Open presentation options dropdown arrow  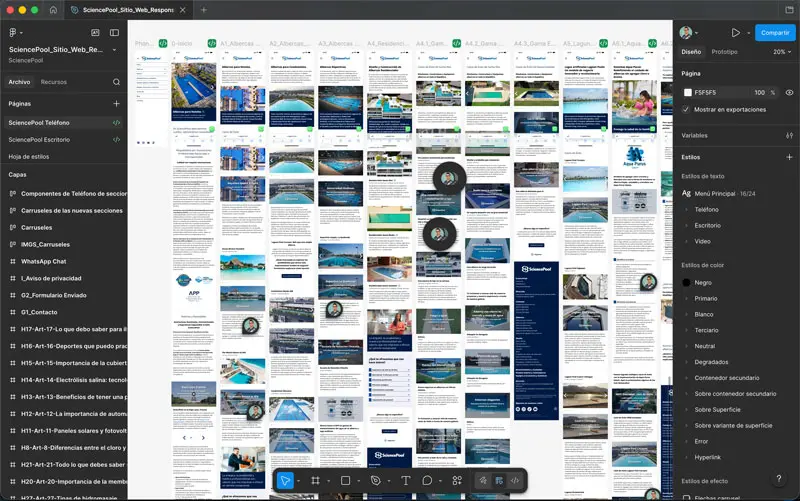[x=748, y=33]
